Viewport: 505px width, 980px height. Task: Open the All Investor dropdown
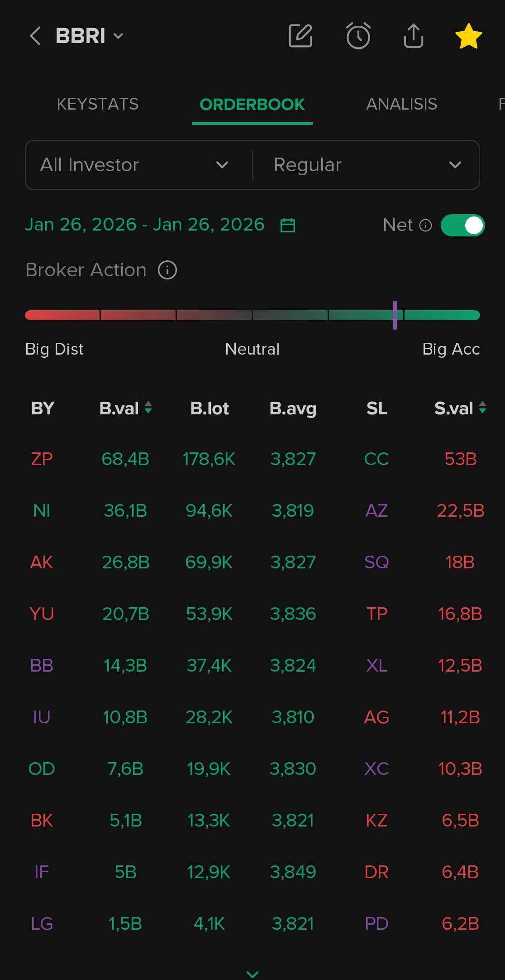[134, 165]
